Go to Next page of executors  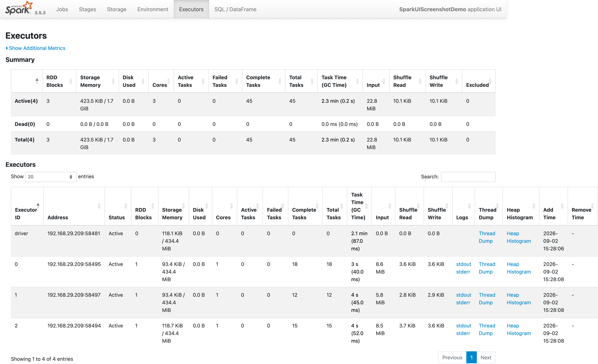[486, 357]
